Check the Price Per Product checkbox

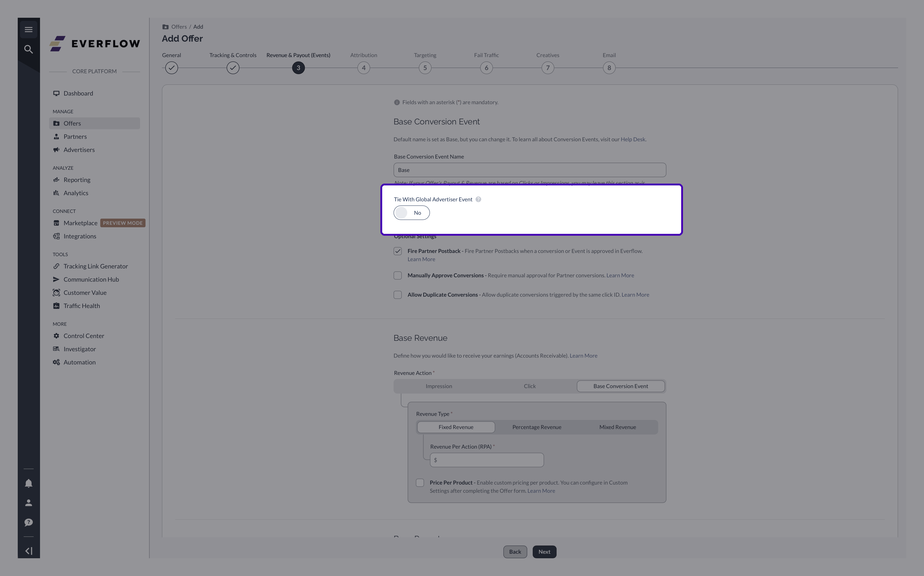point(420,483)
